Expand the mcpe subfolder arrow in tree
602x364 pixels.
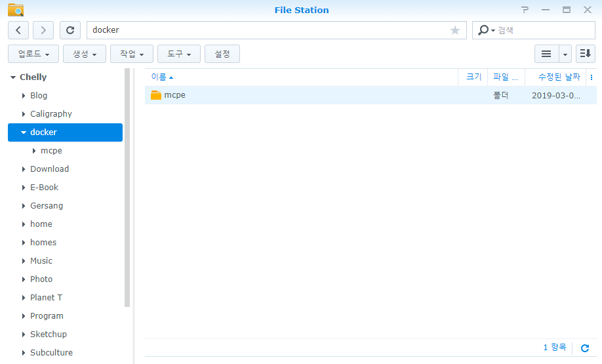tap(34, 151)
